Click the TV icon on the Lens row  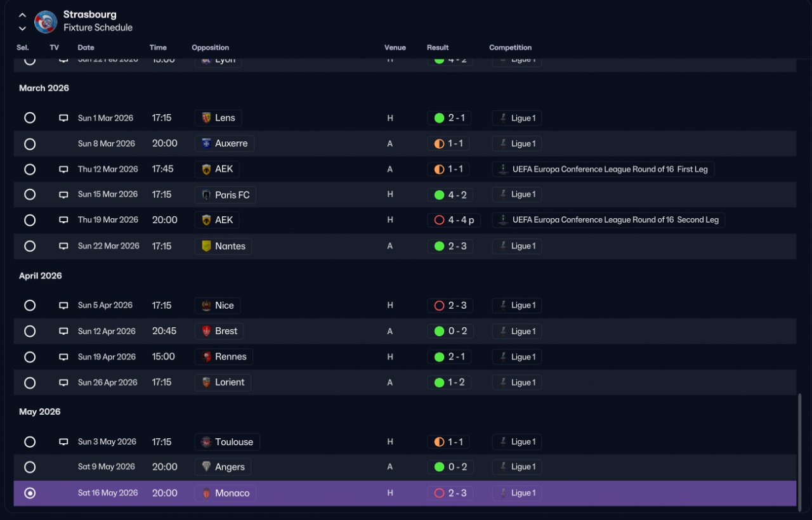63,118
